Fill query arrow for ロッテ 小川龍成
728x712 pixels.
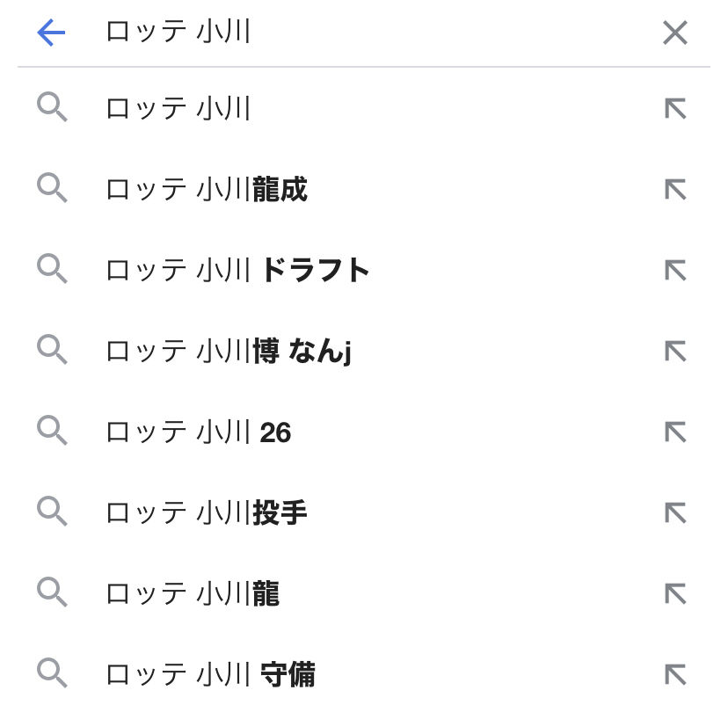click(675, 189)
